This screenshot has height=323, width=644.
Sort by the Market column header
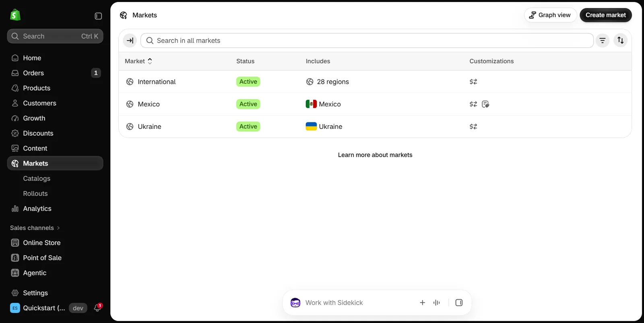[138, 61]
